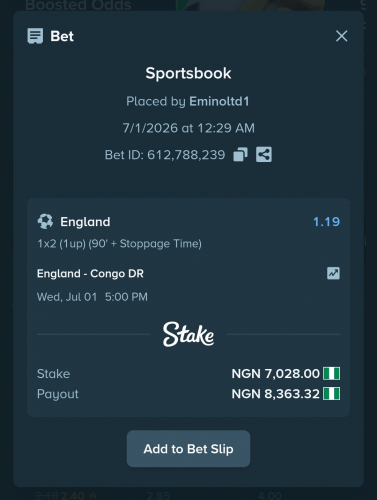The image size is (377, 500).
Task: Click the Bet ID number 612,788,239
Action: [186, 155]
